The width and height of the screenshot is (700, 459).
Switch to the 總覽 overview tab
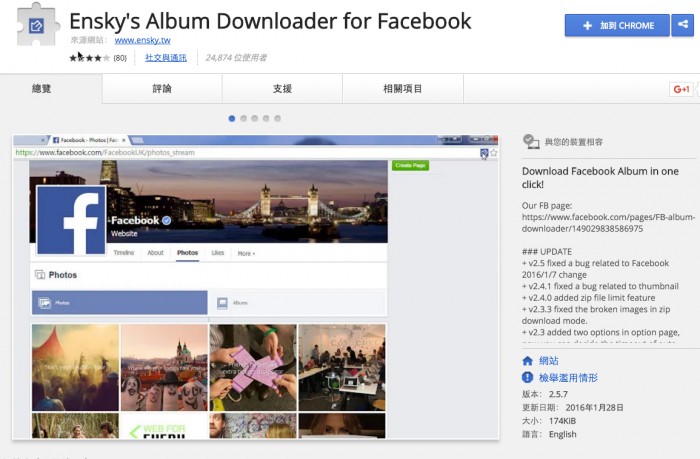pyautogui.click(x=42, y=88)
